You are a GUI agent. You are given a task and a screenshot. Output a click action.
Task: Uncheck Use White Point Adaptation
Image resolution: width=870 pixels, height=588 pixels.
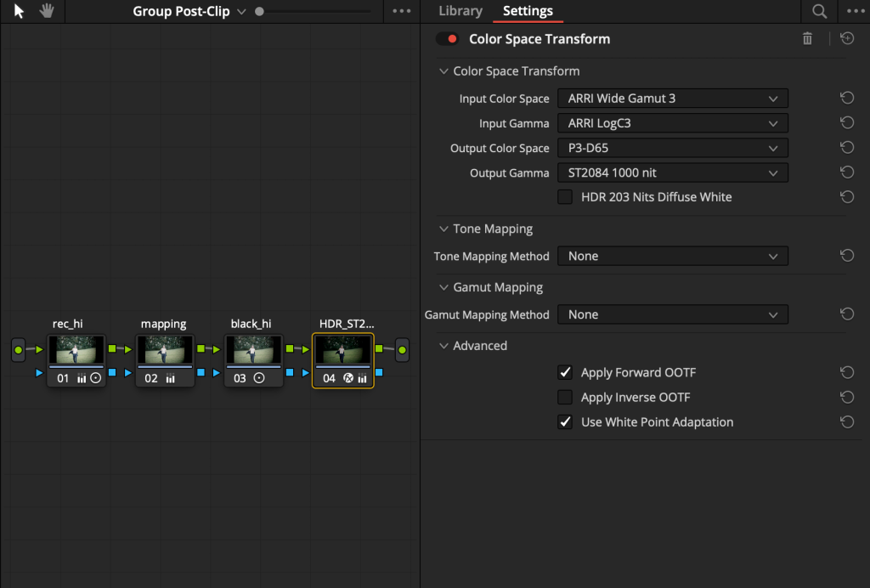pyautogui.click(x=565, y=422)
